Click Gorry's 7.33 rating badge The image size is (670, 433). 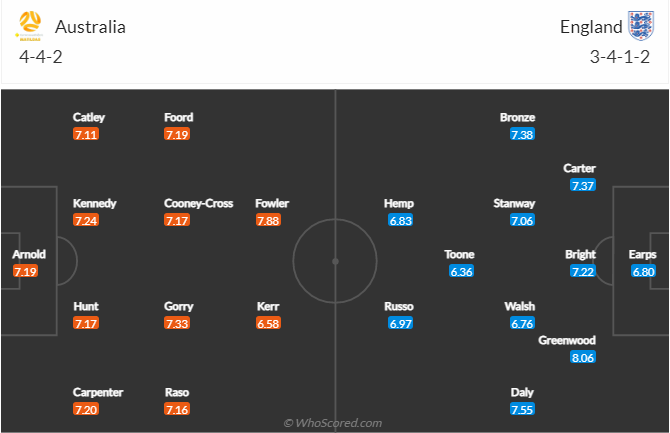(177, 324)
